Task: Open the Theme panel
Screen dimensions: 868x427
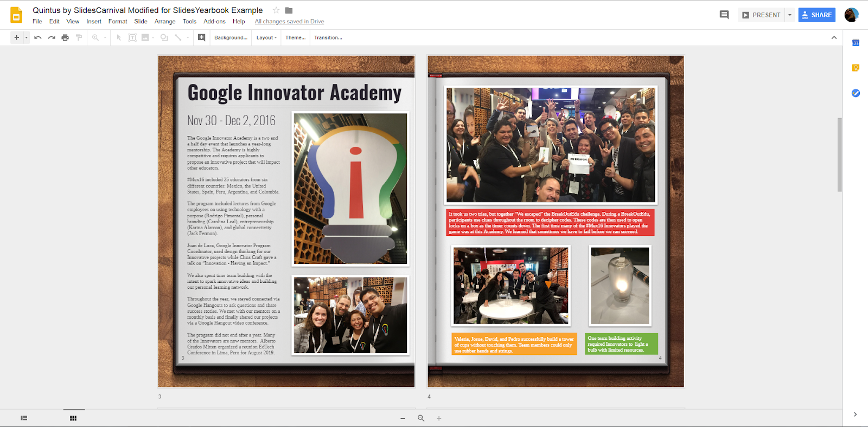Action: pos(295,37)
